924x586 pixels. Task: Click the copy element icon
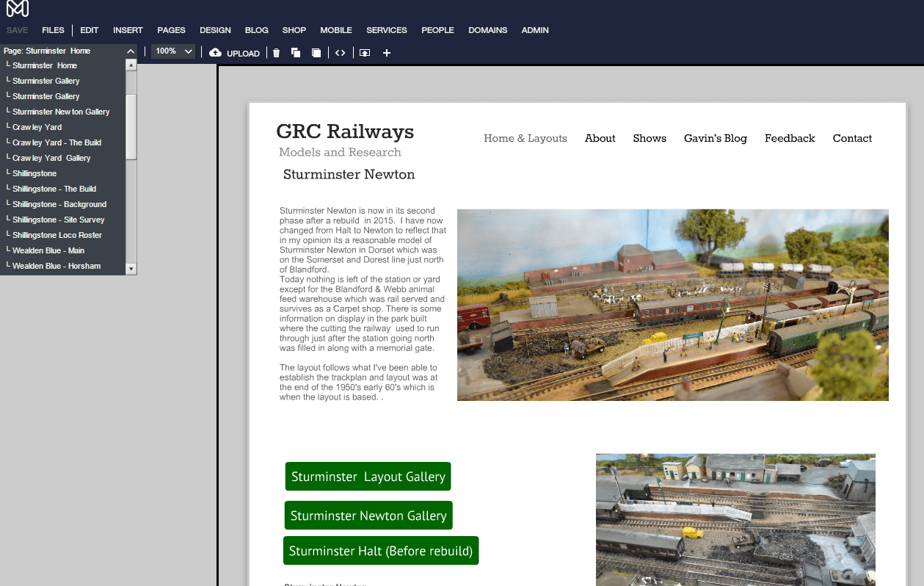[x=296, y=53]
